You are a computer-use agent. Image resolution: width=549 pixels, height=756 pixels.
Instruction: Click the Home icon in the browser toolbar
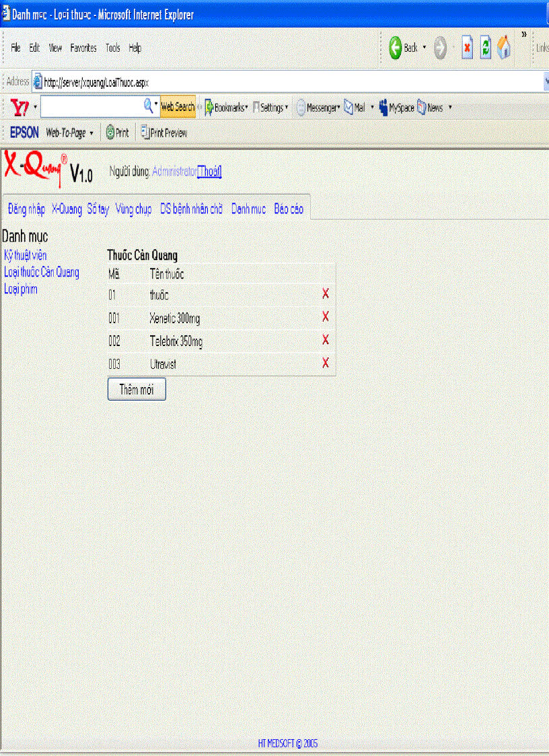tap(504, 48)
